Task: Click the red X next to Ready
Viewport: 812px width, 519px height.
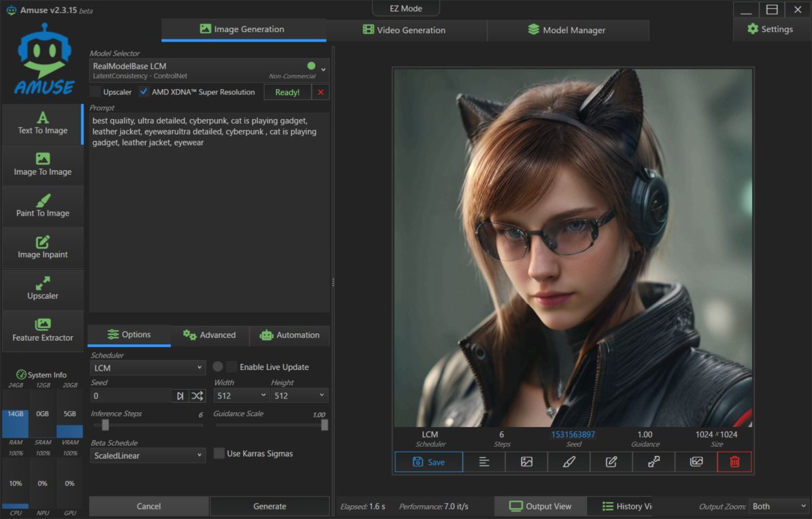Action: click(x=321, y=93)
